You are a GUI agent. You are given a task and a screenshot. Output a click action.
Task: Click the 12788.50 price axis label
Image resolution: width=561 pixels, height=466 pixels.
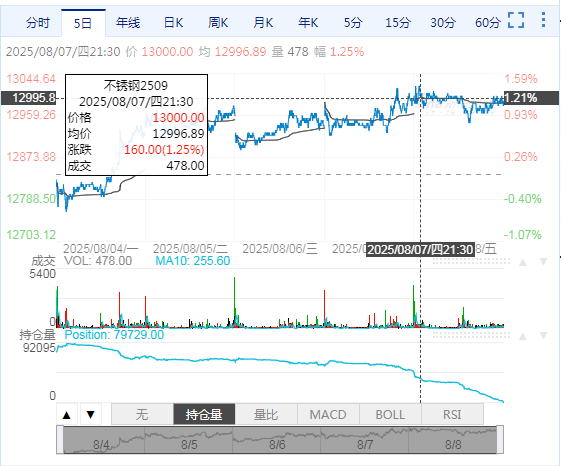tap(31, 199)
